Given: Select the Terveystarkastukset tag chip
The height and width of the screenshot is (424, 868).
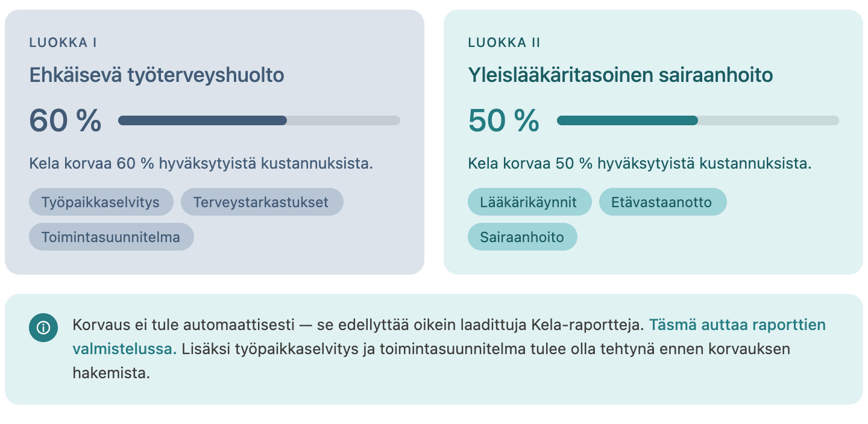Looking at the screenshot, I should pyautogui.click(x=262, y=202).
